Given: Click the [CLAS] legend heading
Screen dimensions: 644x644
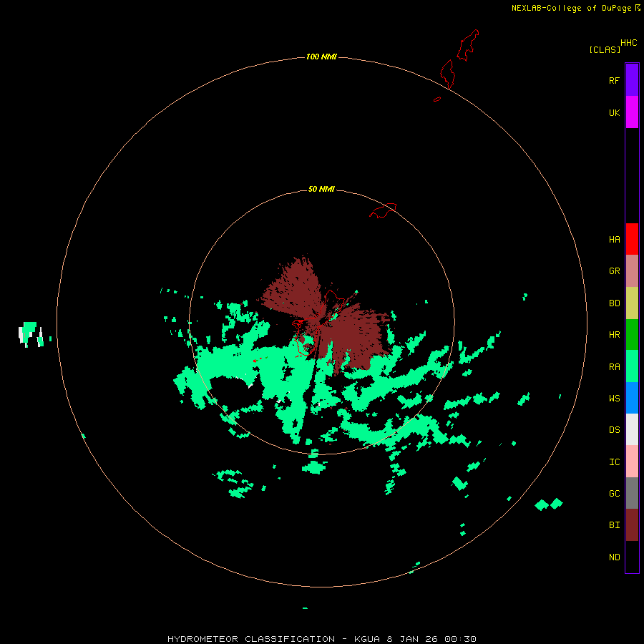Looking at the screenshot, I should pos(605,49).
